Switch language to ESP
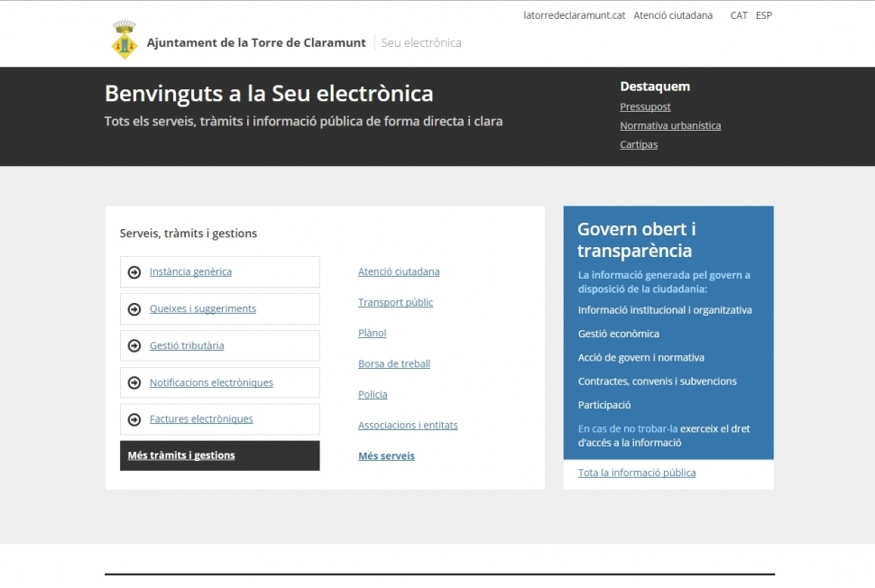 click(763, 15)
